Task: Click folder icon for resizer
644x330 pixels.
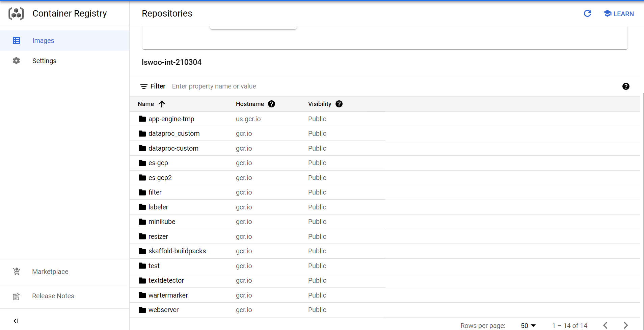Action: [142, 236]
